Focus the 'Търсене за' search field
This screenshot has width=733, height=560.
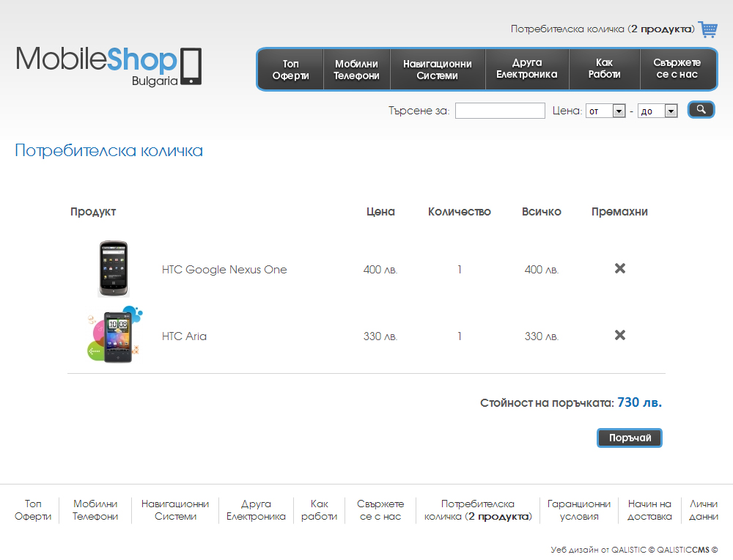click(x=500, y=111)
